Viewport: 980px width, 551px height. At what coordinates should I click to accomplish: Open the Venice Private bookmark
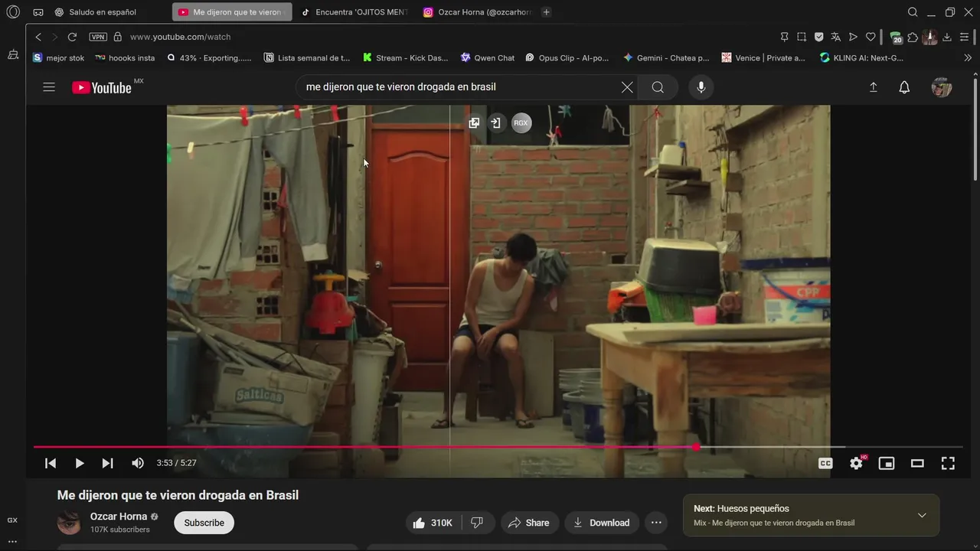[x=764, y=58]
